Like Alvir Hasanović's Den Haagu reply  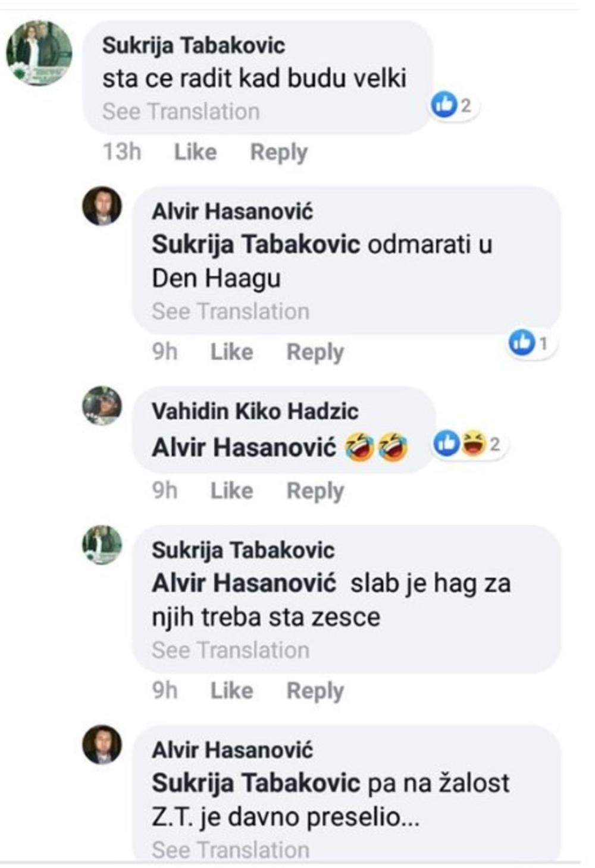point(231,352)
